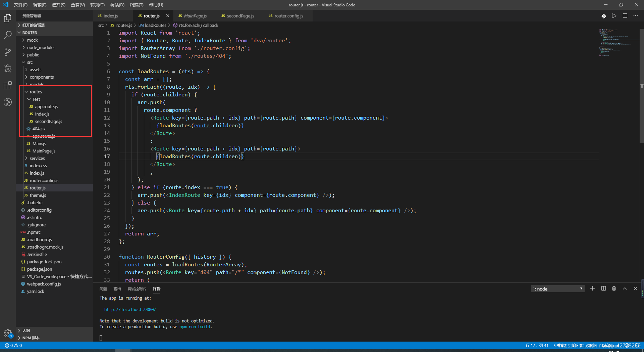This screenshot has width=644, height=352.
Task: Click errors and warnings count in status bar
Action: (13, 345)
